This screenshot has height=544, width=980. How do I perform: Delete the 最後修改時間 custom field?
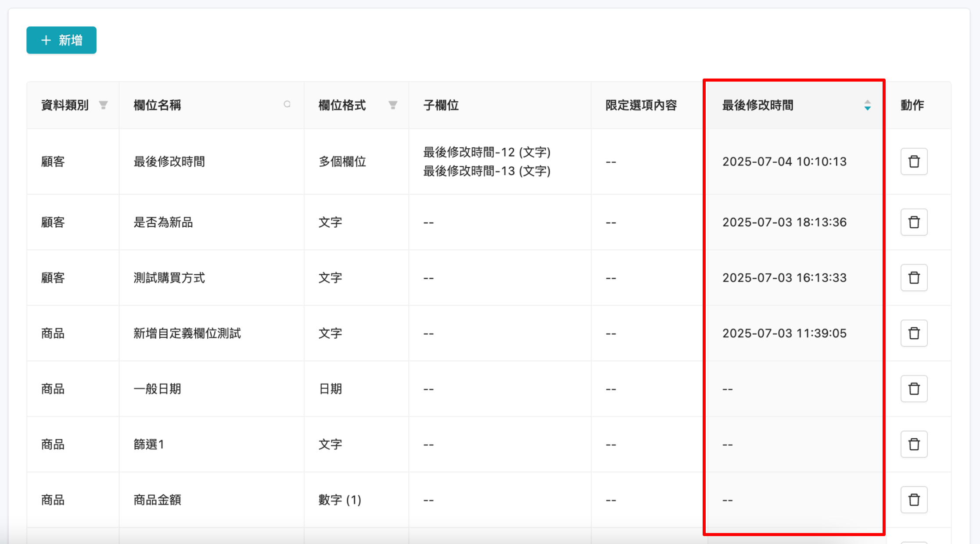click(x=914, y=161)
